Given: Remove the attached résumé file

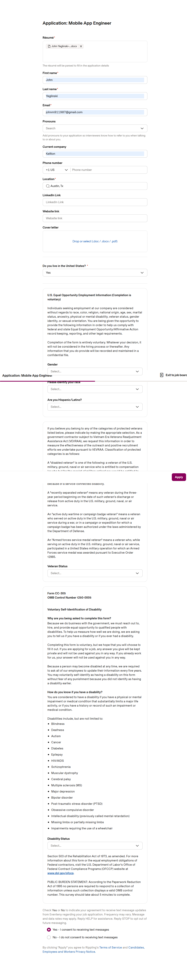Looking at the screenshot, I should click(x=81, y=47).
